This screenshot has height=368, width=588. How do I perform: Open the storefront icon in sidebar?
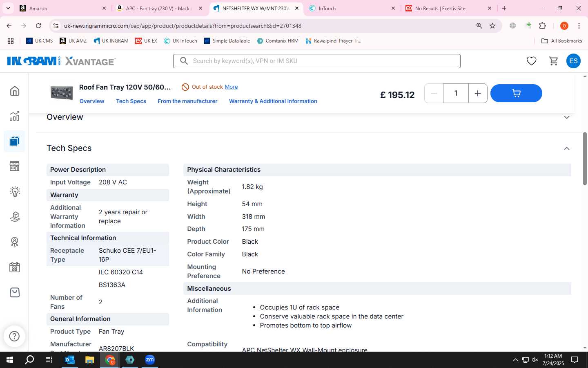(x=15, y=166)
